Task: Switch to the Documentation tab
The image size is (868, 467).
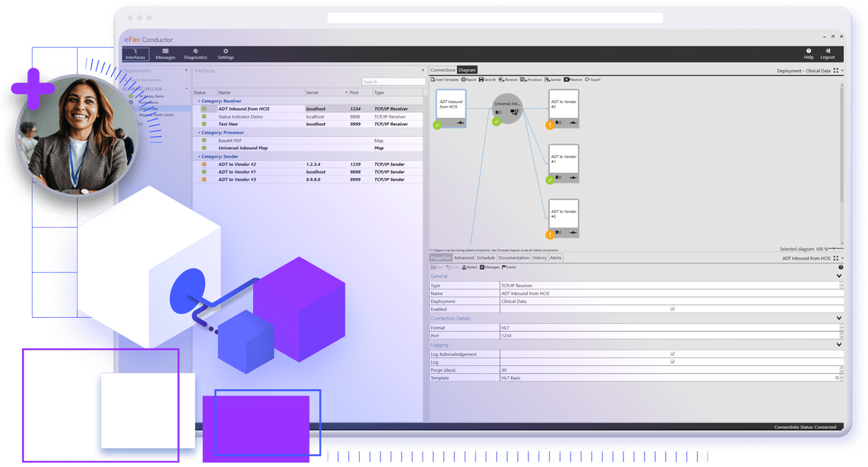Action: [x=514, y=258]
